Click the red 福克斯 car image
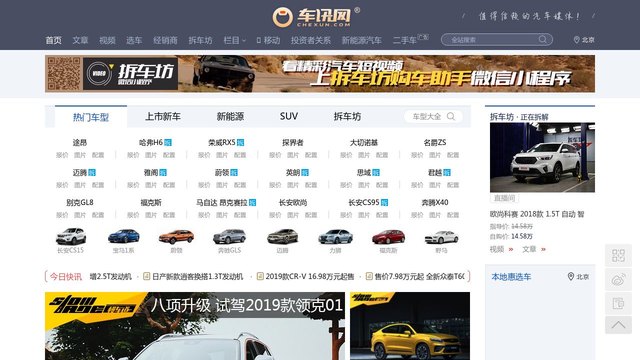 pyautogui.click(x=389, y=236)
